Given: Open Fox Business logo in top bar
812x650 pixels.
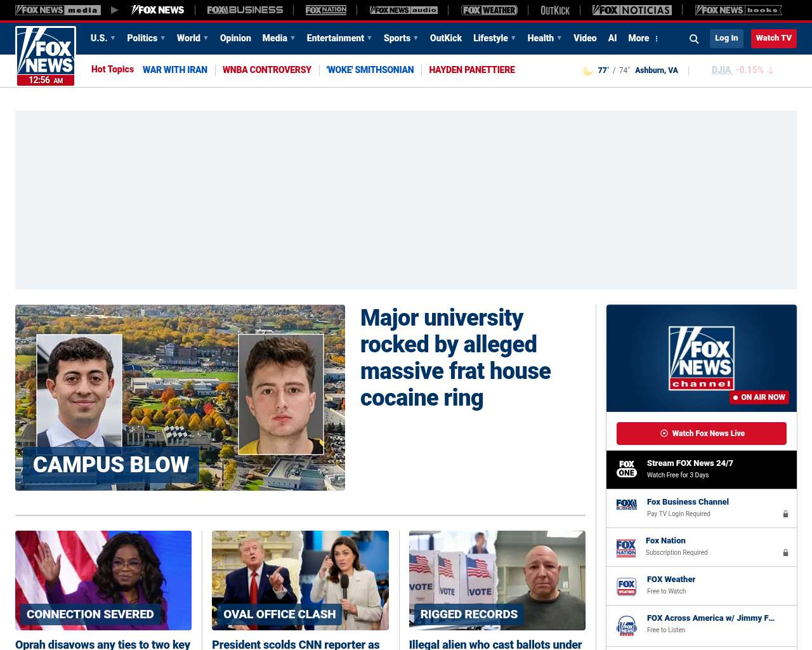Looking at the screenshot, I should [x=245, y=10].
